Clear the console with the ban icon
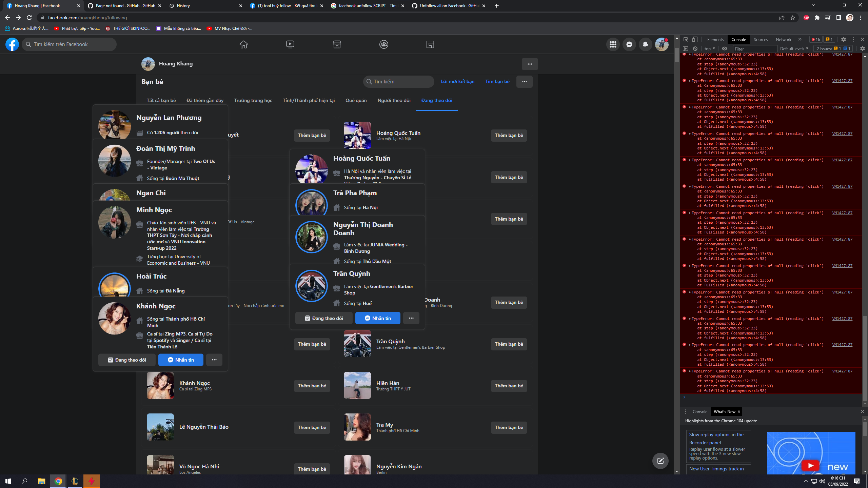The image size is (868, 488). (x=695, y=48)
